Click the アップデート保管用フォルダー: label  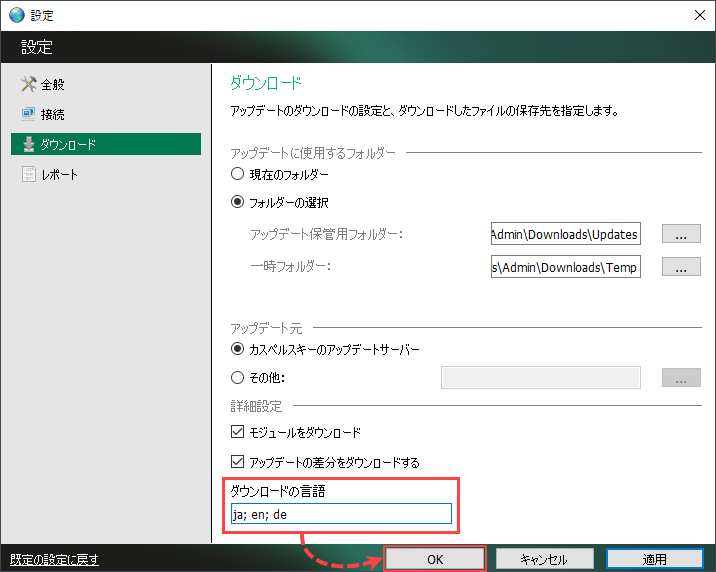[x=326, y=234]
